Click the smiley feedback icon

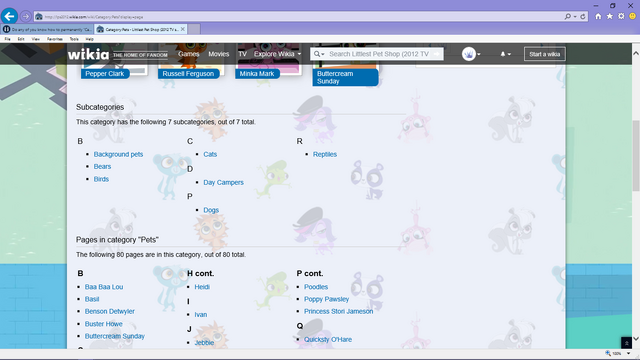[633, 16]
